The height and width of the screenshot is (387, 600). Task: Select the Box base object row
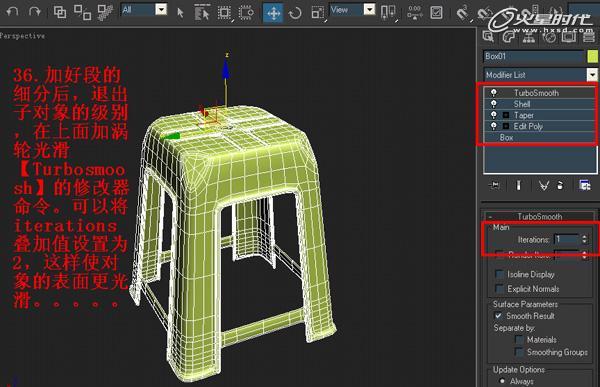[539, 137]
